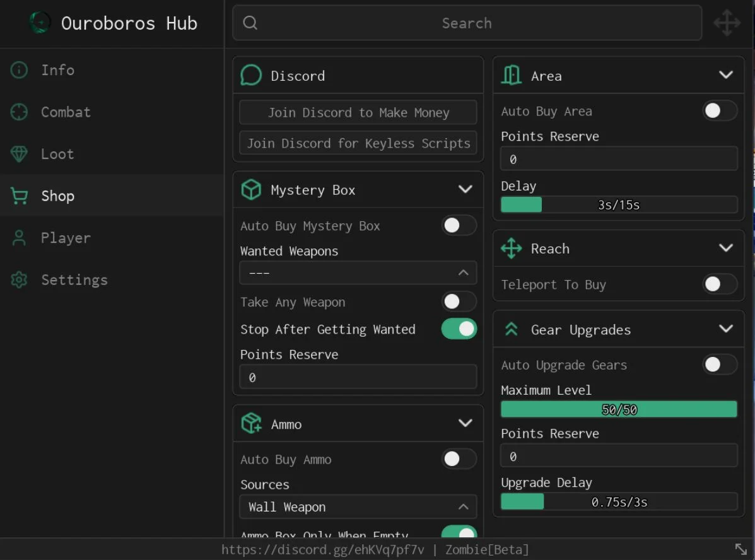Screen dimensions: 755x560
Task: Click the discord.gg link in footer
Action: click(322, 549)
